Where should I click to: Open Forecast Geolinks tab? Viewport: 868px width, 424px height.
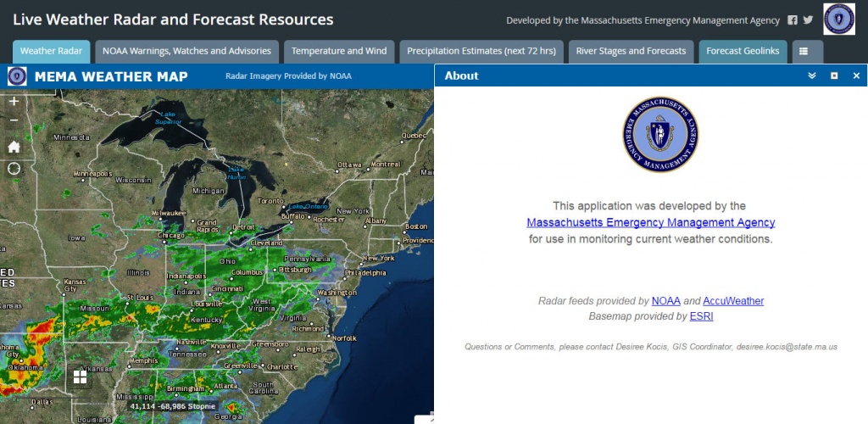click(743, 52)
